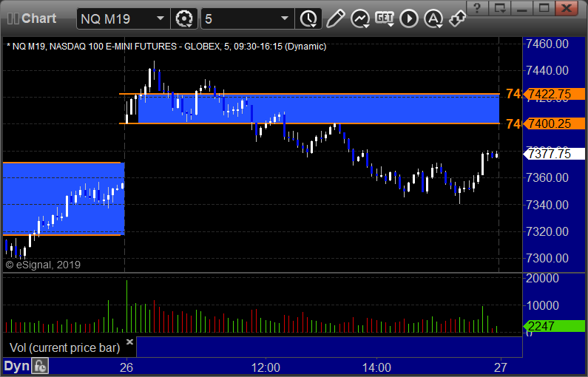Click the 7460.00 price axis label

pyautogui.click(x=547, y=44)
